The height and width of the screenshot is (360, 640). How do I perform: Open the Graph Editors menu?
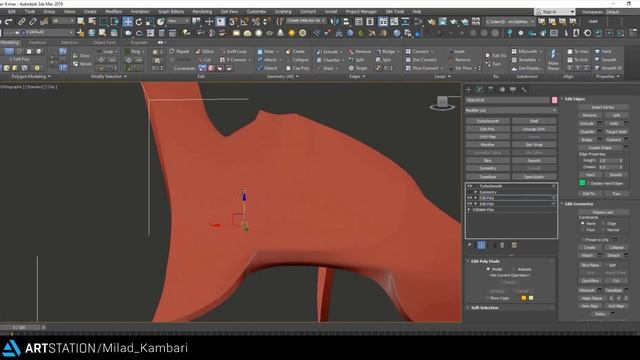(x=171, y=12)
